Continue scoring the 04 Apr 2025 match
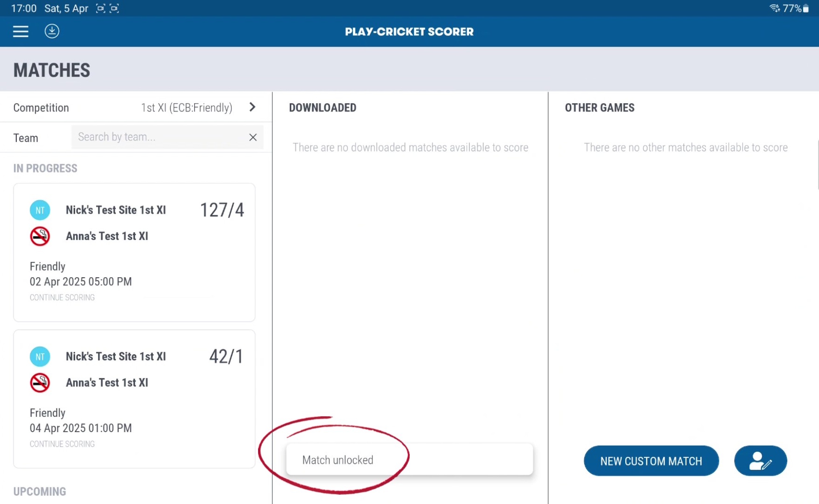819x504 pixels. [62, 444]
